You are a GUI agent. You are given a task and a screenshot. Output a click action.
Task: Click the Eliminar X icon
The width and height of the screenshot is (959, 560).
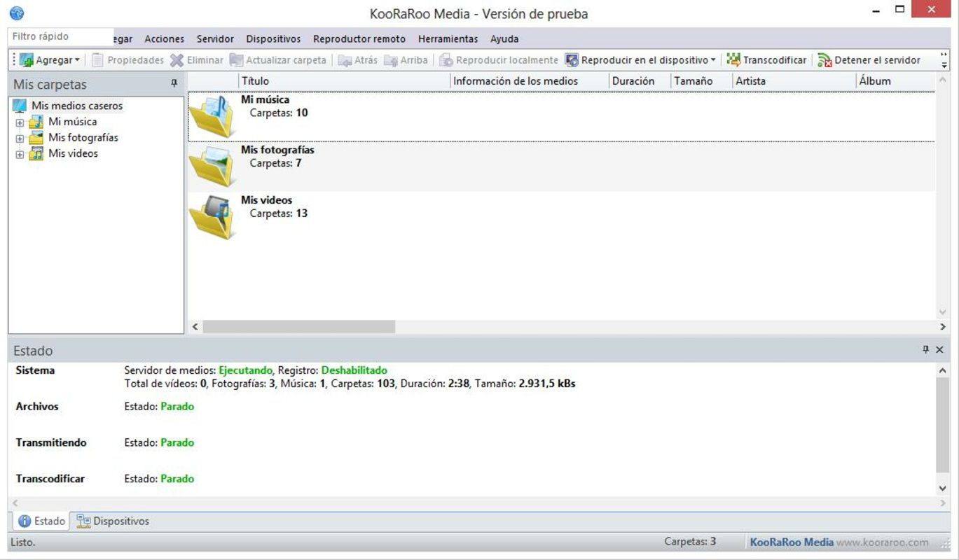(x=177, y=60)
